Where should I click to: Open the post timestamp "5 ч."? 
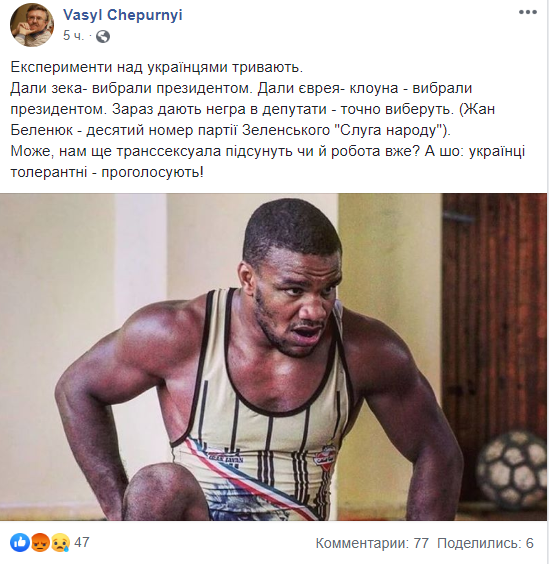73,36
